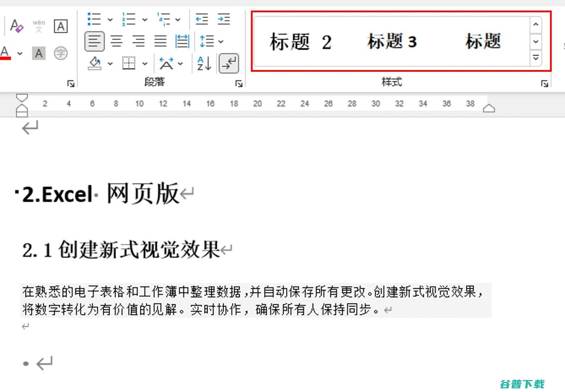
Task: Open font color dropdown arrow
Action: pos(20,53)
